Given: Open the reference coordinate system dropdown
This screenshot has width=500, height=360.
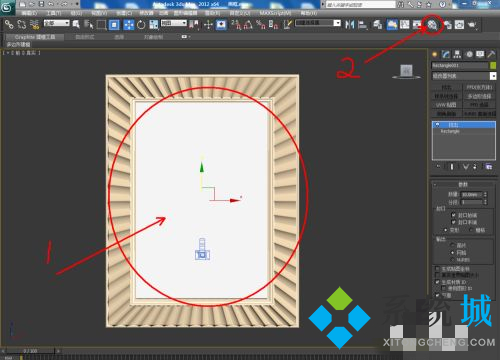Looking at the screenshot, I should coord(174,23).
